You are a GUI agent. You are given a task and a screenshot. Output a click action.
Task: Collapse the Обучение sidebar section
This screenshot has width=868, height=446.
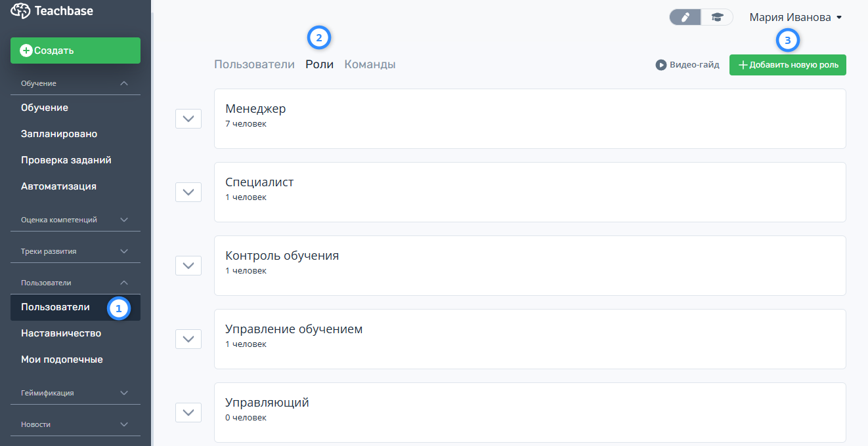point(124,83)
